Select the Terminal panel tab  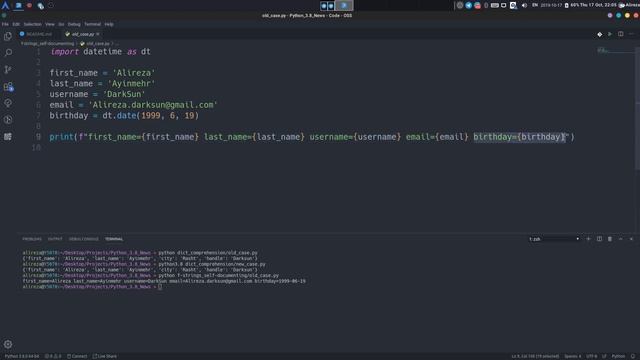[114, 239]
